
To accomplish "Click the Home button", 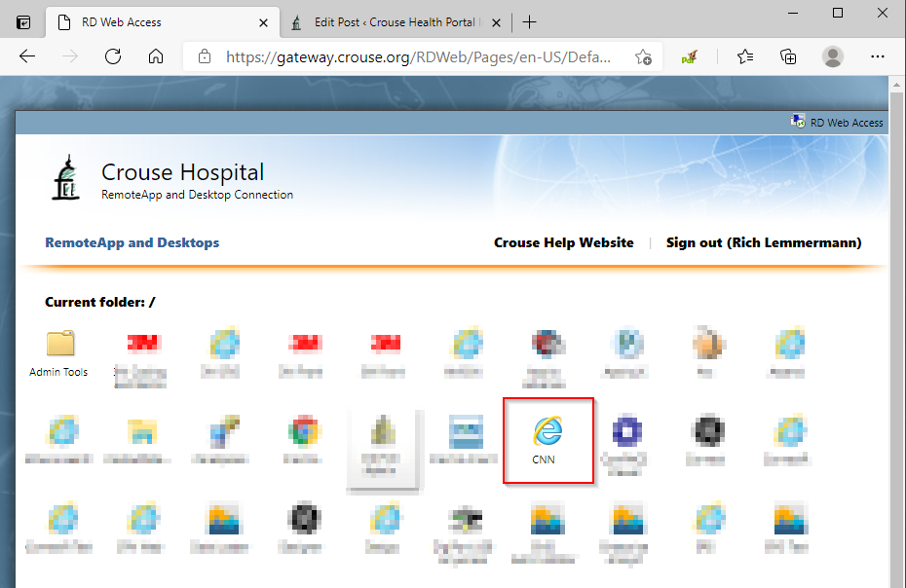I will (x=154, y=56).
